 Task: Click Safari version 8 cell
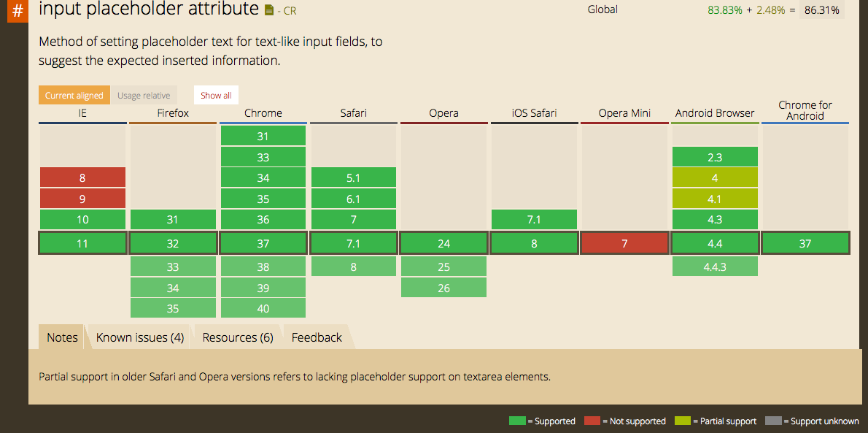coord(354,267)
